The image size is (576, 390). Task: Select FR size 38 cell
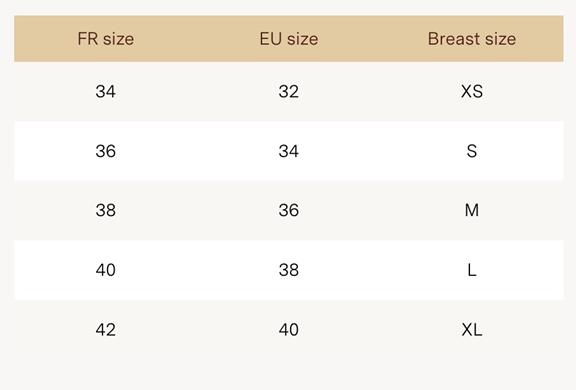105,210
